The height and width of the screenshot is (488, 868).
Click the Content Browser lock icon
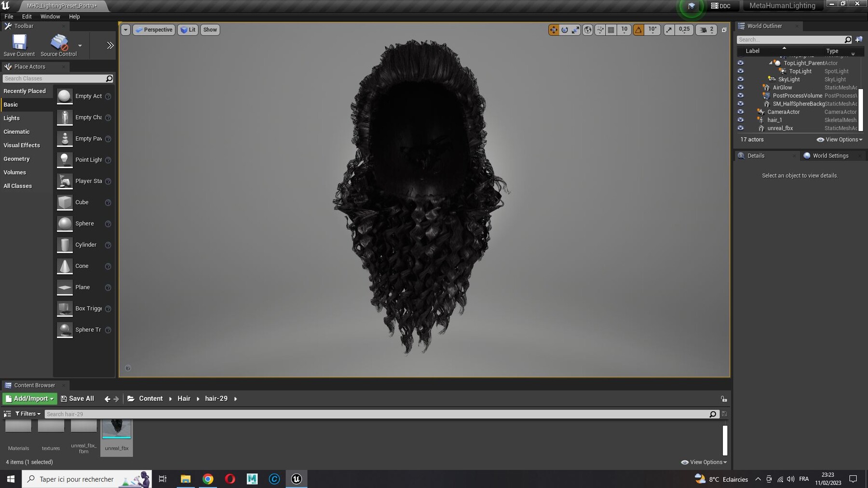(x=724, y=399)
